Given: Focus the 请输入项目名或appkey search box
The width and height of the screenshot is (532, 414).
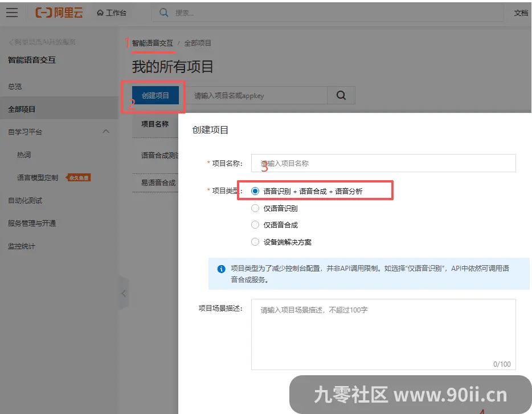Looking at the screenshot, I should [x=257, y=95].
